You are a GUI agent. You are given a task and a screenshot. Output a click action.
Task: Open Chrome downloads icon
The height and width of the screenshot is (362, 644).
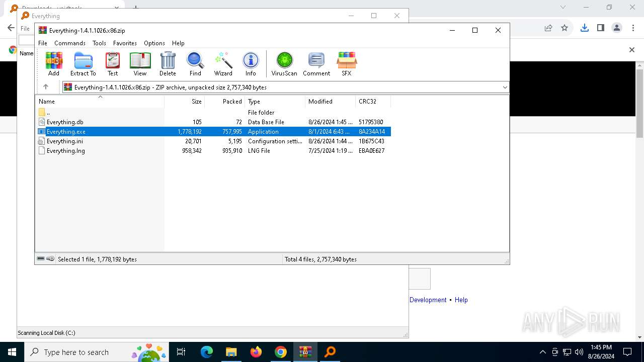click(585, 28)
